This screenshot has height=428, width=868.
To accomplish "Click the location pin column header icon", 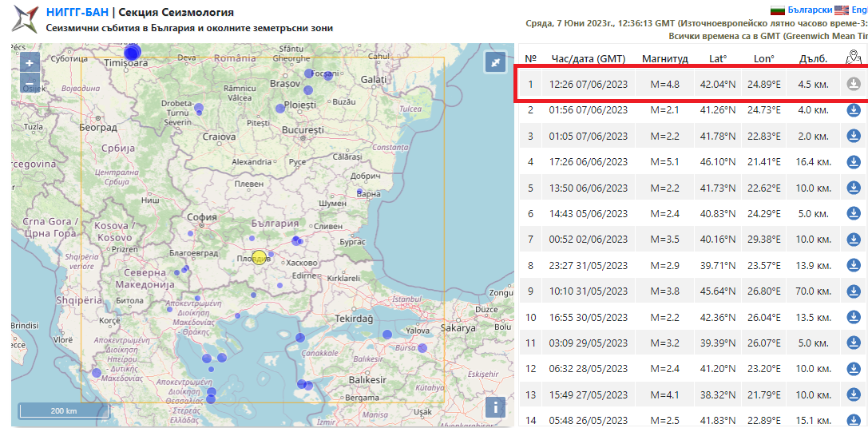I will click(854, 57).
